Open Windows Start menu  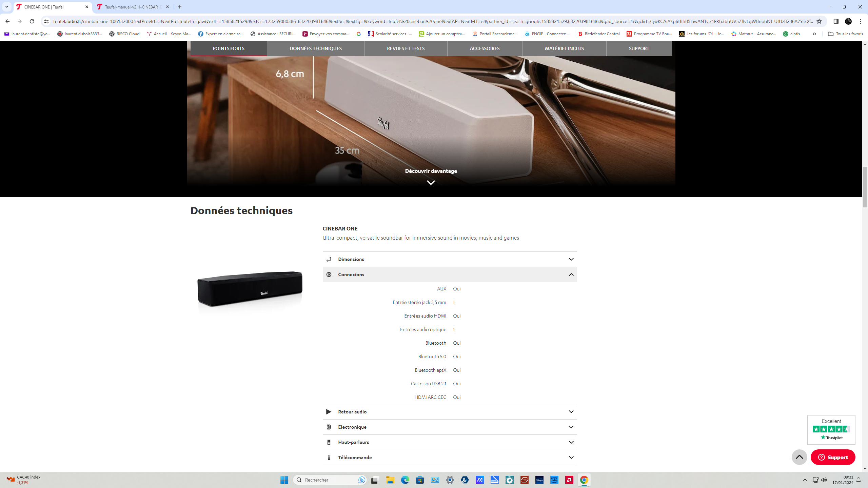pyautogui.click(x=284, y=480)
